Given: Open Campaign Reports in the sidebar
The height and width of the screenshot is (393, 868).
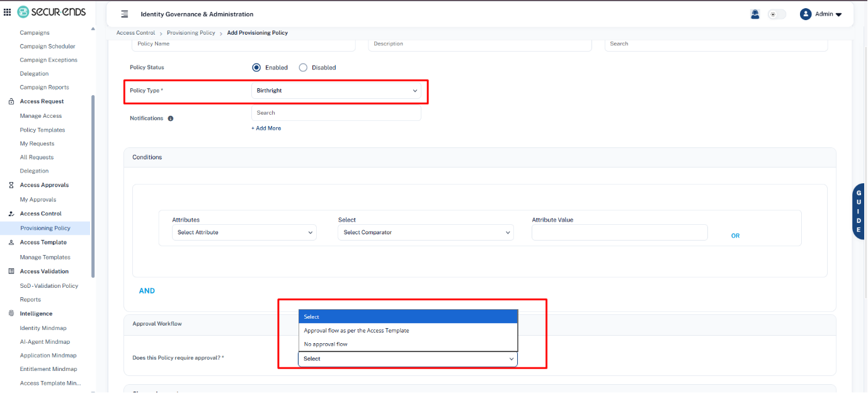Looking at the screenshot, I should click(44, 88).
